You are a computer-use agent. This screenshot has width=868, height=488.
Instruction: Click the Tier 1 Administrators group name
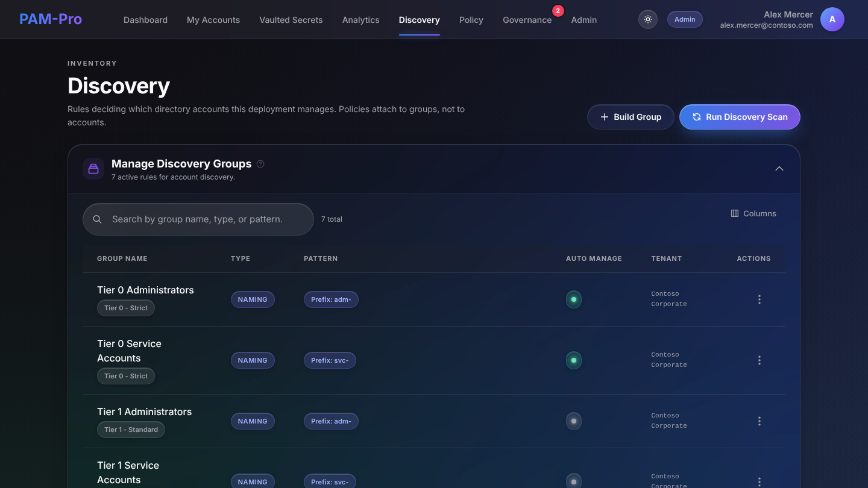click(x=145, y=411)
